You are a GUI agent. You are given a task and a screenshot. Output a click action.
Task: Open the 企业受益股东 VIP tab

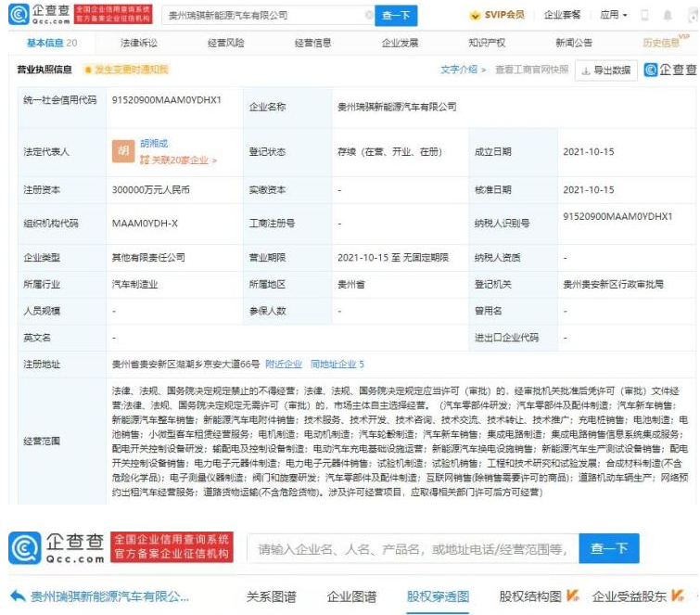coord(639,596)
